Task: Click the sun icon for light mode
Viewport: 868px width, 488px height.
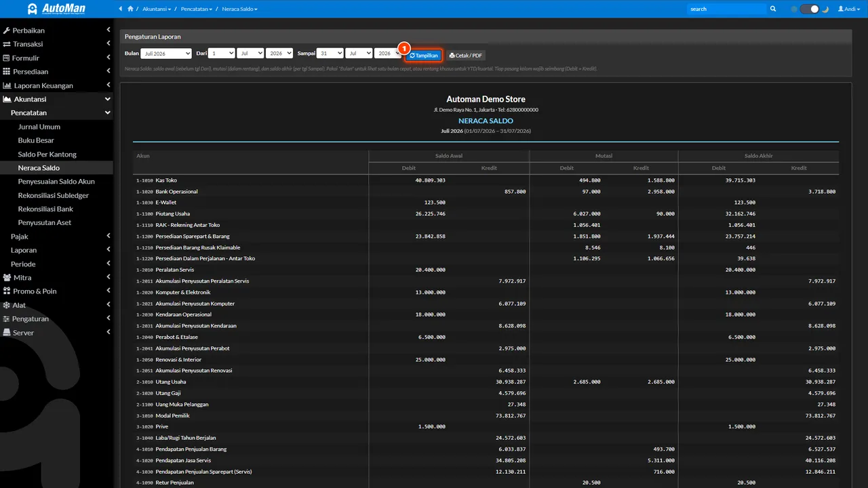Action: (794, 9)
